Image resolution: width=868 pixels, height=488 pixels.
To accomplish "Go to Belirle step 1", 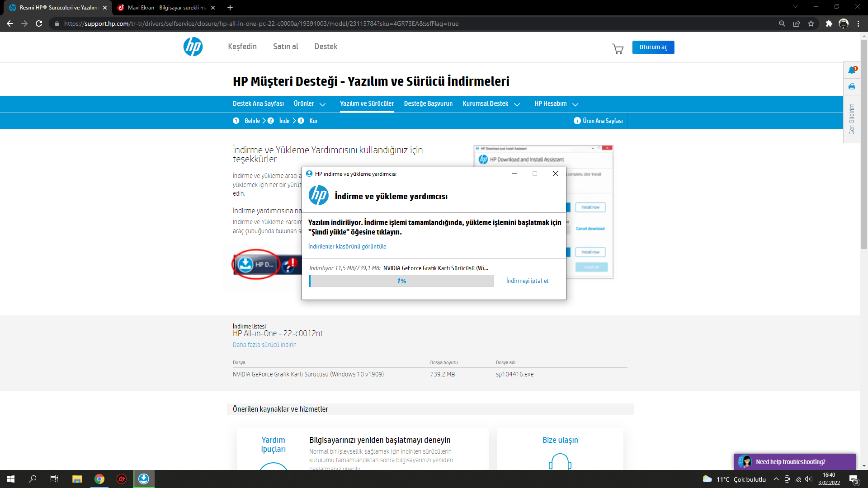I will pyautogui.click(x=246, y=121).
